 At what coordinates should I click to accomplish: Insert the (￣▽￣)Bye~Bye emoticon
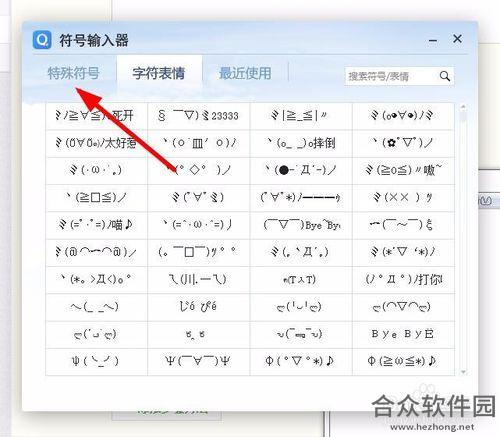(301, 225)
